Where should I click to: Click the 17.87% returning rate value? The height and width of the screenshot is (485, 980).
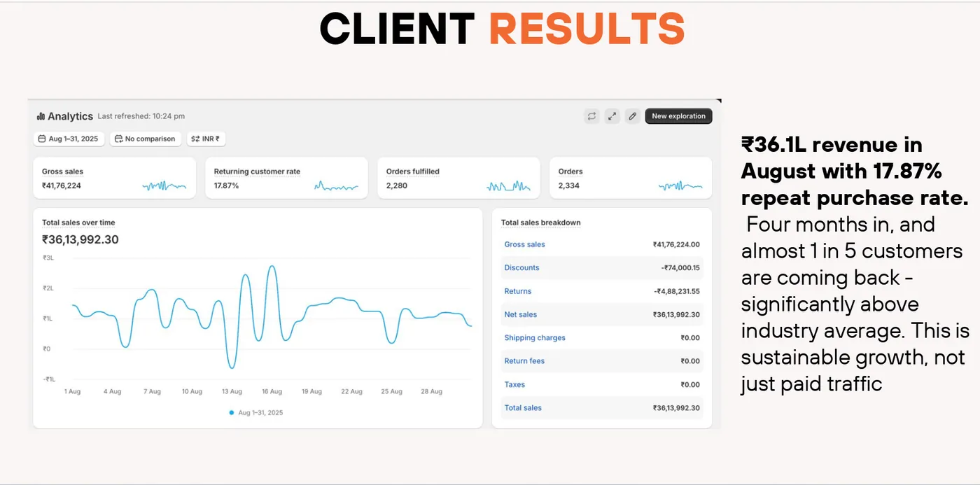226,185
